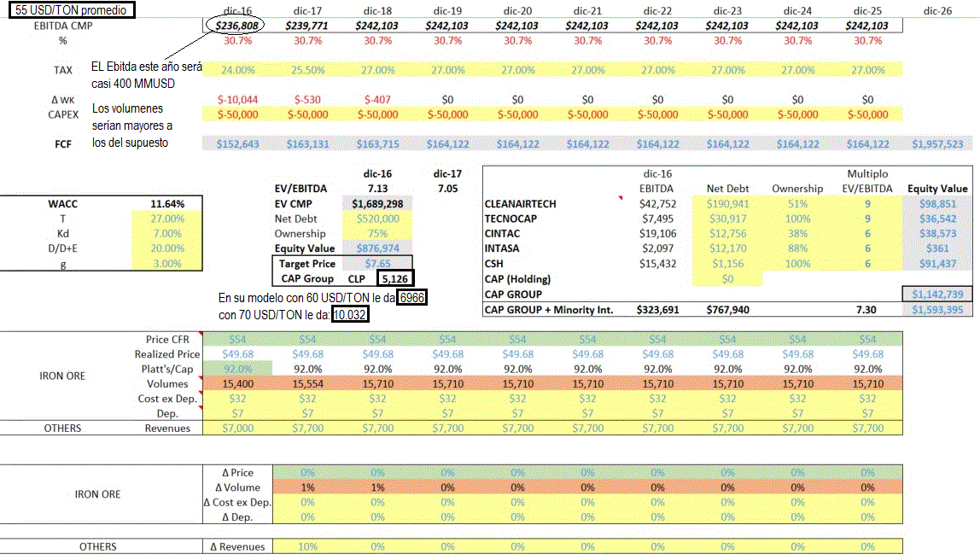This screenshot has width=980, height=560.
Task: Click CAP GROUP equity value $1,142,739
Action: 937,294
